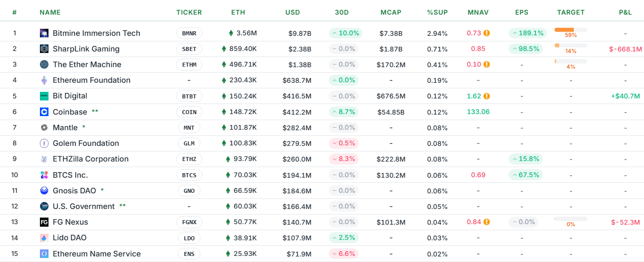This screenshot has height=262, width=644.
Task: Open the ETHZilla Corporation name link
Action: 90,159
